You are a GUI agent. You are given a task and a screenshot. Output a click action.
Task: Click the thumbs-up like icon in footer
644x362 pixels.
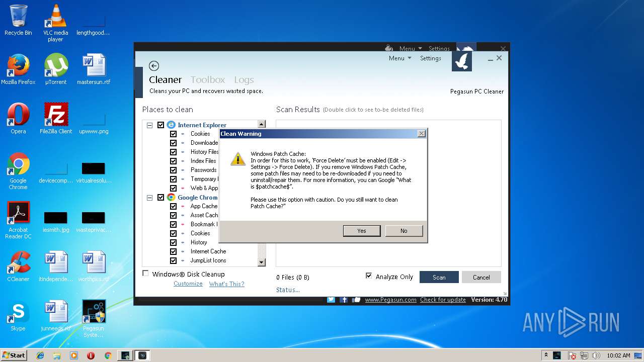(x=357, y=300)
